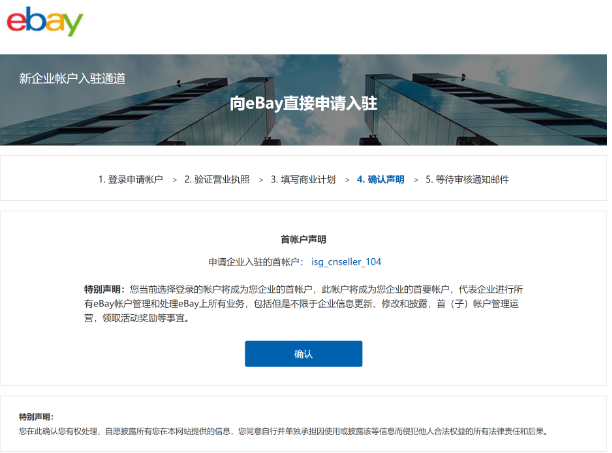Click the footer sentence starting 您在此确认您有权处理
Viewport: 612px width, 453px height.
(284, 431)
